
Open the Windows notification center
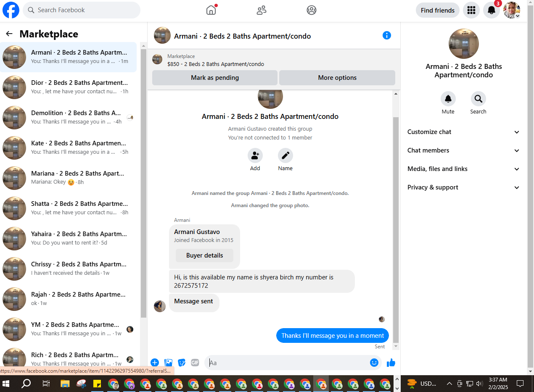520,384
